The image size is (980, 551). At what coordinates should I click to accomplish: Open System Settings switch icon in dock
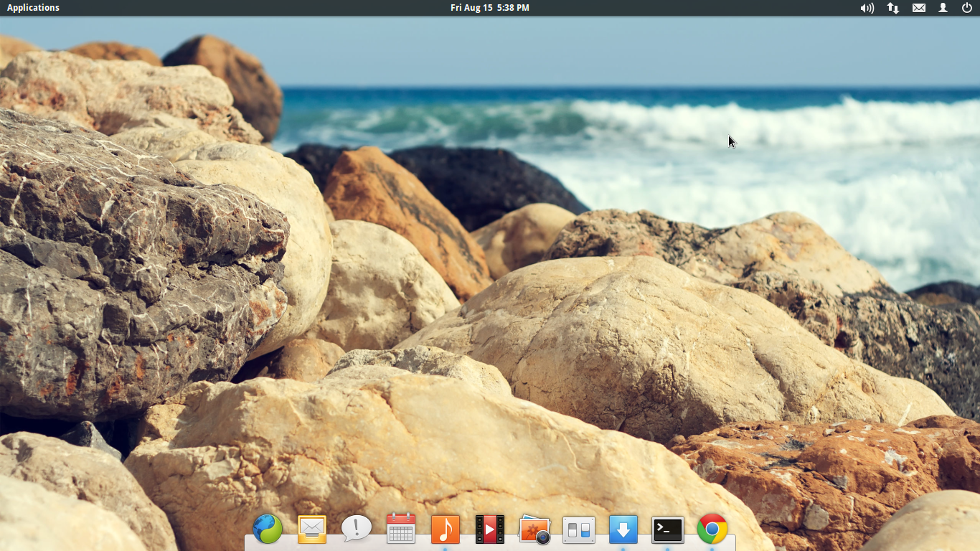[579, 530]
